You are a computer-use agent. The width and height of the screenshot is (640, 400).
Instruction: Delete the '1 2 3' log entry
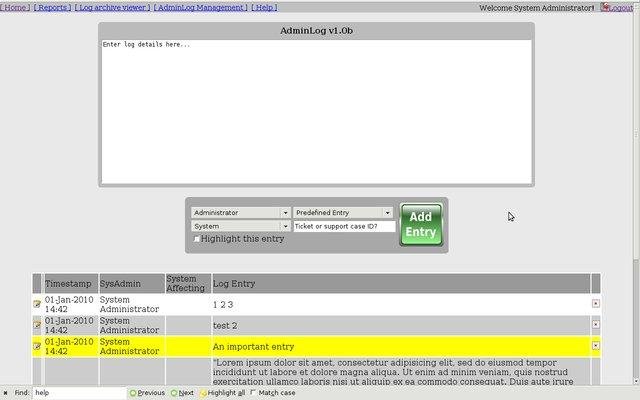(596, 303)
